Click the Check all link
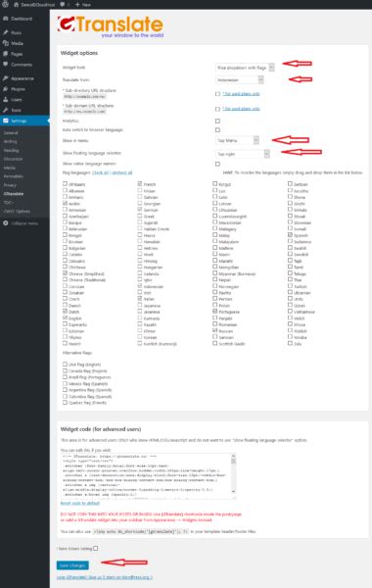This screenshot has height=588, width=372. pos(100,172)
